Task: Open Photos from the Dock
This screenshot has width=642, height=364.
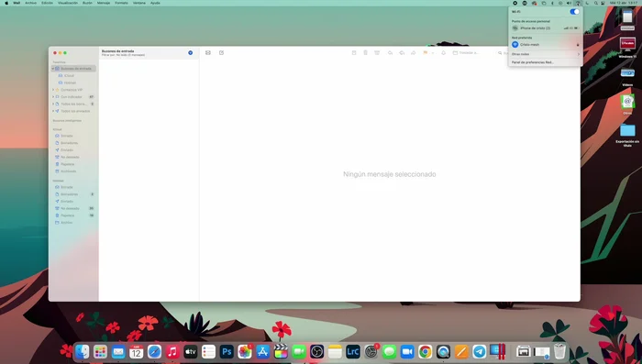Action: coord(245,351)
